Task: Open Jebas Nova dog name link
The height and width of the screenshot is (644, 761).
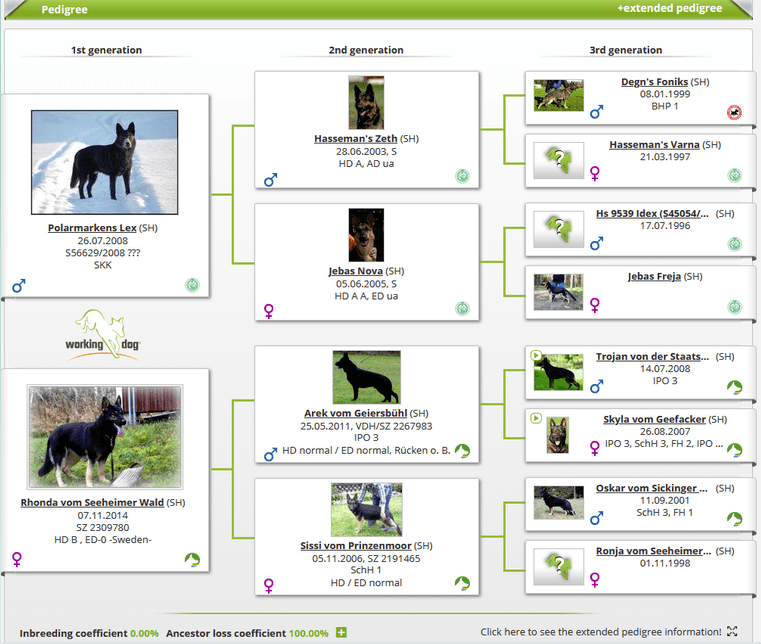Action: (355, 271)
